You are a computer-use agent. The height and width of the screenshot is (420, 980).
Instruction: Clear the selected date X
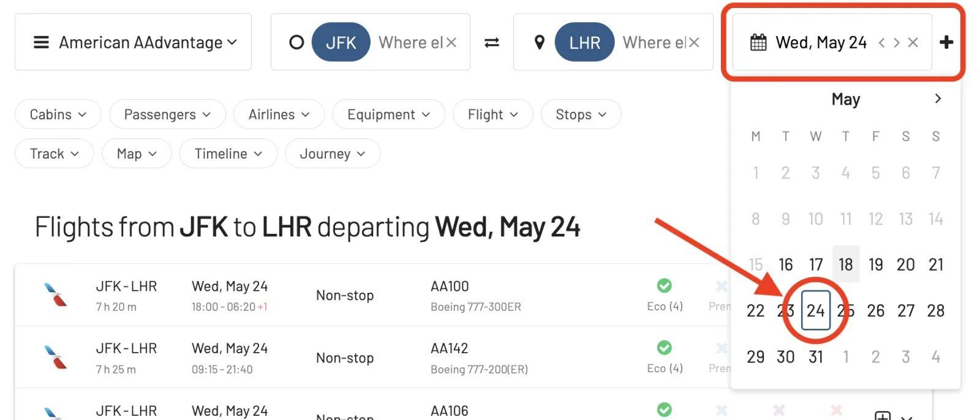tap(913, 42)
